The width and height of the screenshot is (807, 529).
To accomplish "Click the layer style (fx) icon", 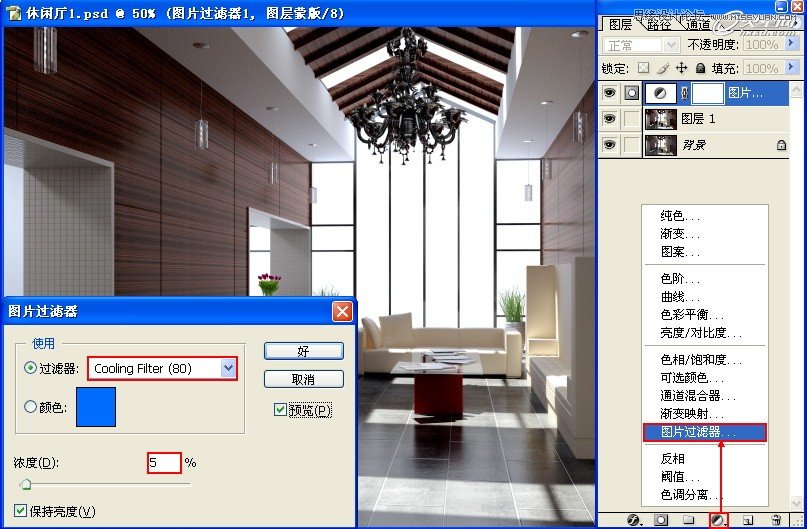I will 634,520.
